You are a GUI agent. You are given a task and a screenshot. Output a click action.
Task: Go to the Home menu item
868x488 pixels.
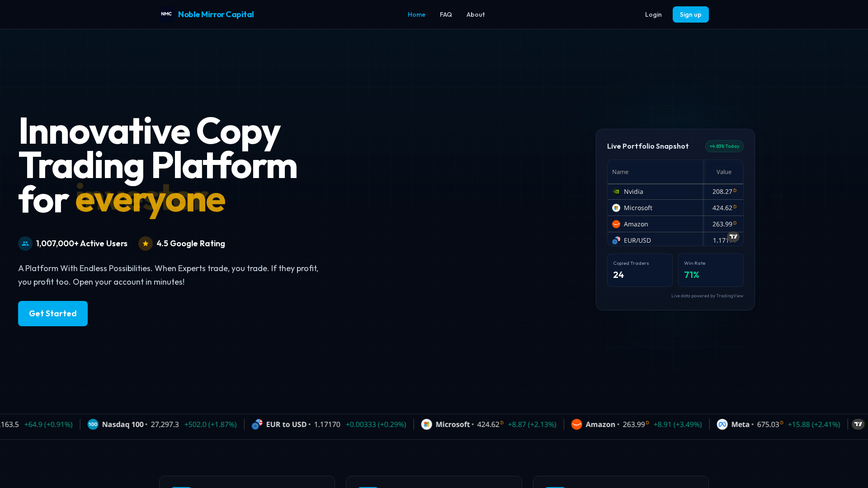click(x=416, y=14)
